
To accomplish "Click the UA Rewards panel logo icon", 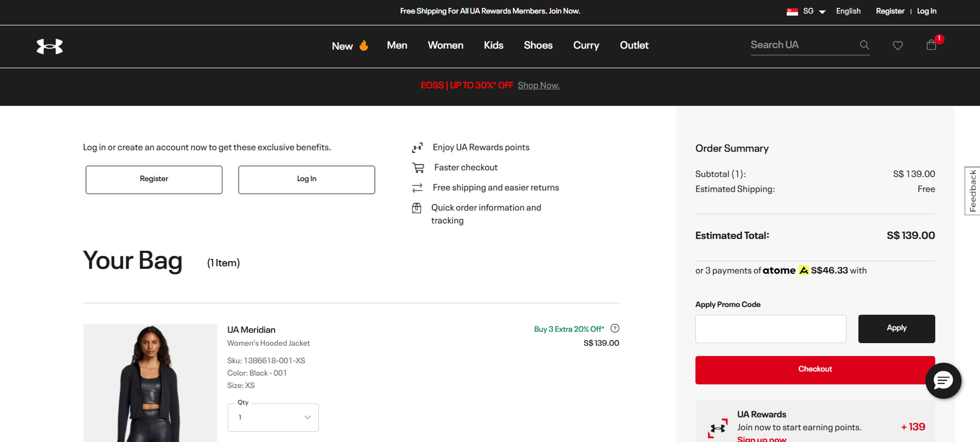I will [x=717, y=428].
